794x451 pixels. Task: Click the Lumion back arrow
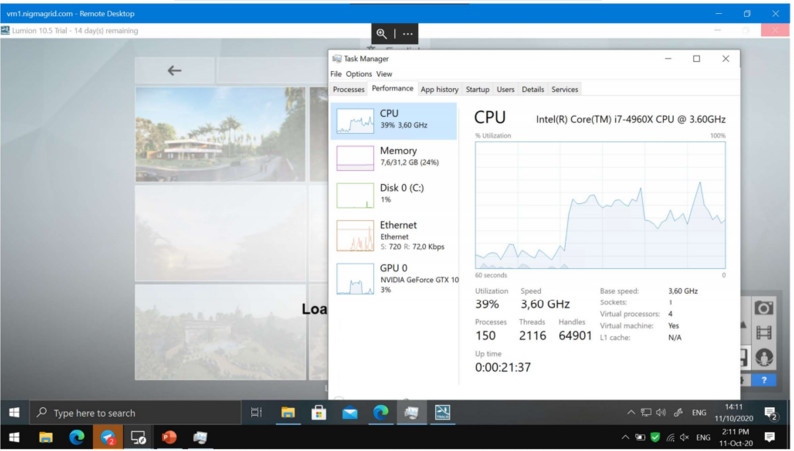click(x=174, y=71)
